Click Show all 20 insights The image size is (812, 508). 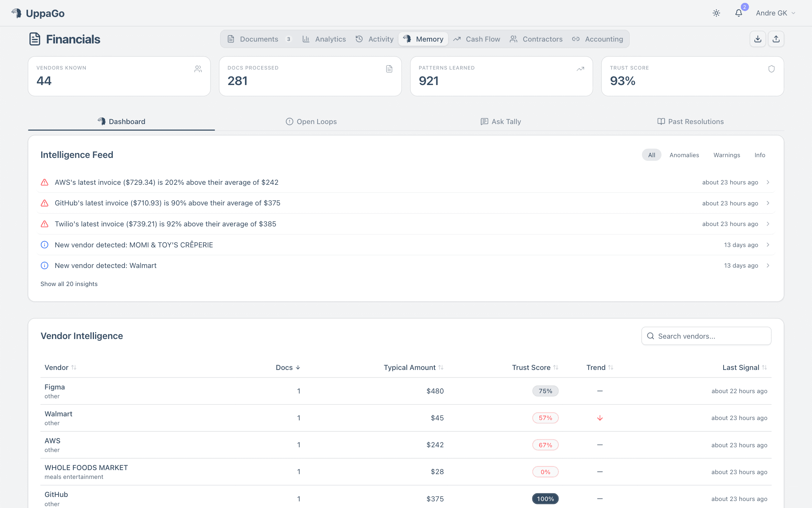pos(69,284)
